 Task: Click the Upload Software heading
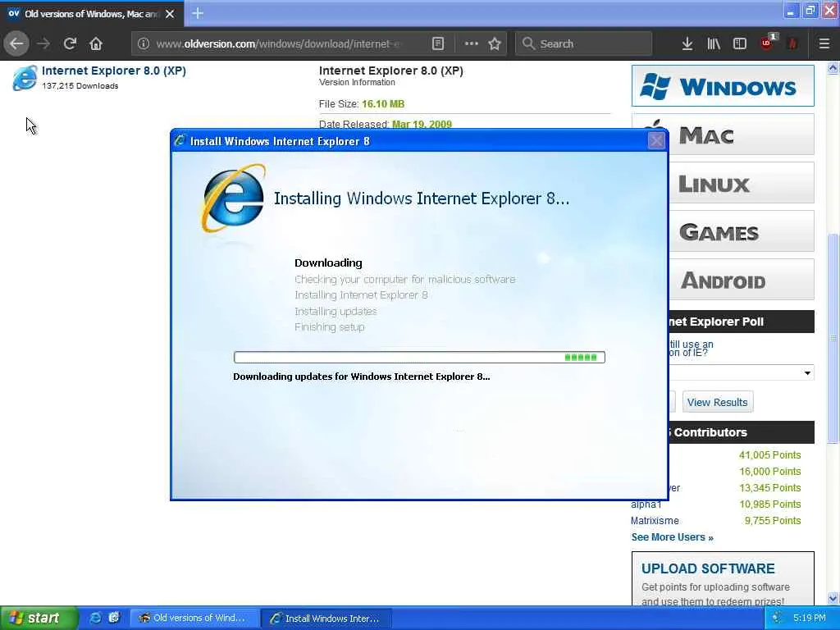(708, 568)
